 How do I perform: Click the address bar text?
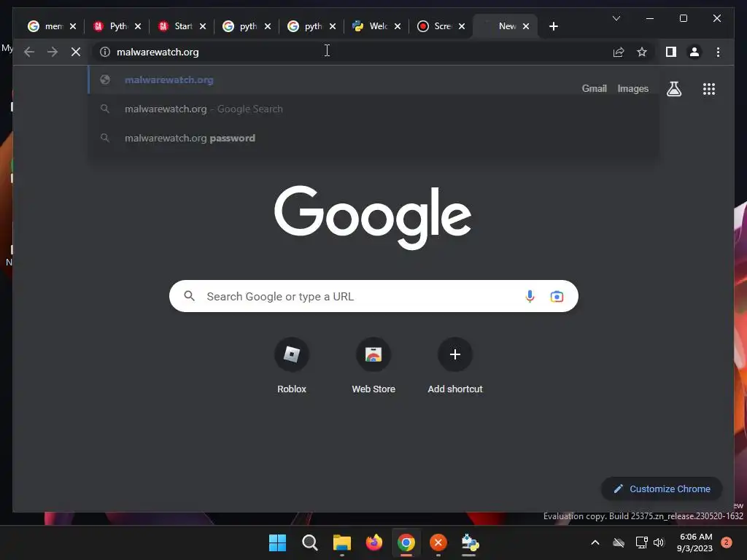pyautogui.click(x=158, y=52)
